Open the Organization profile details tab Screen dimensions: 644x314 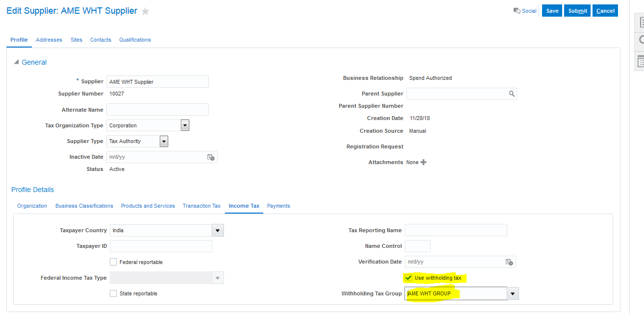(x=32, y=206)
